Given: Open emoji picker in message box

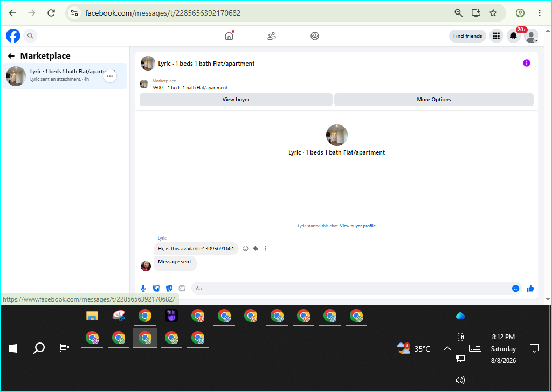Looking at the screenshot, I should coord(516,289).
